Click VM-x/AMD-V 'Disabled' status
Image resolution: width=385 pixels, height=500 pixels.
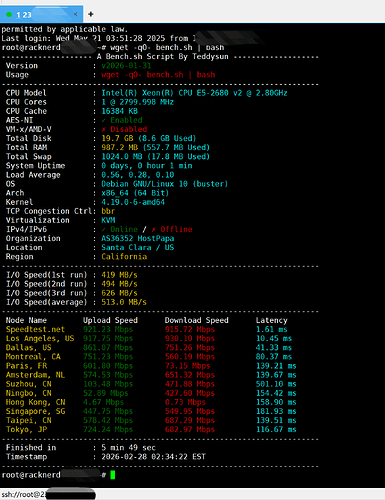click(129, 129)
